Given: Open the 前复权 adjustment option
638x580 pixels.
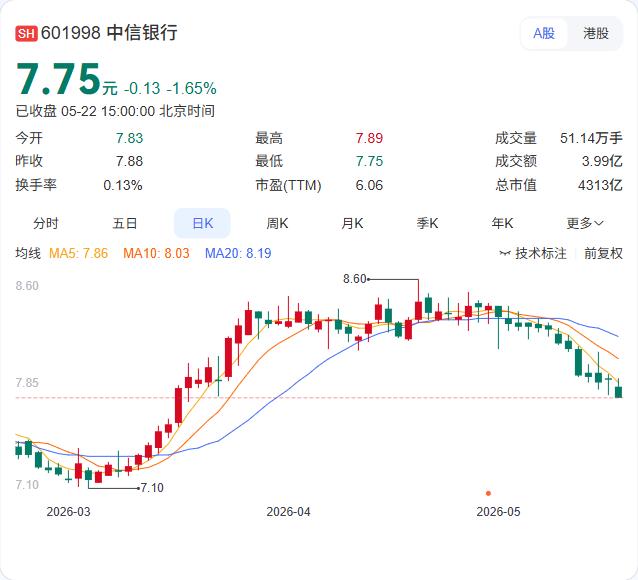Looking at the screenshot, I should [x=603, y=253].
